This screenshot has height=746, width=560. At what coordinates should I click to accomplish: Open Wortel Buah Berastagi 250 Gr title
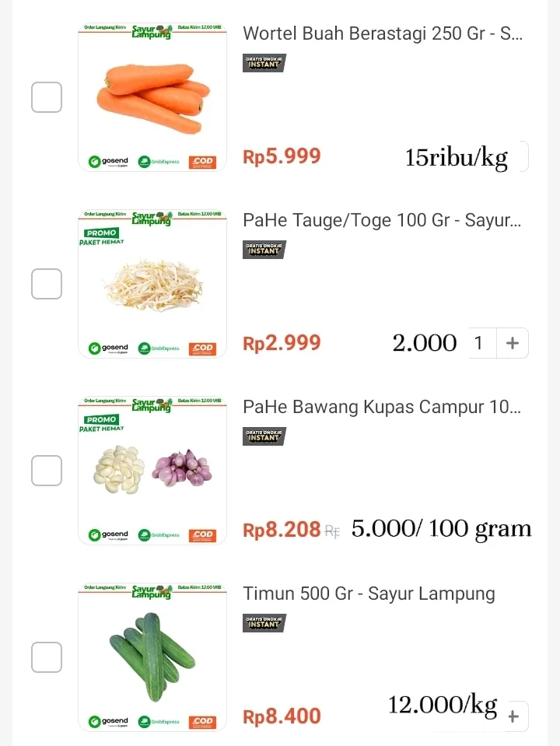point(382,34)
